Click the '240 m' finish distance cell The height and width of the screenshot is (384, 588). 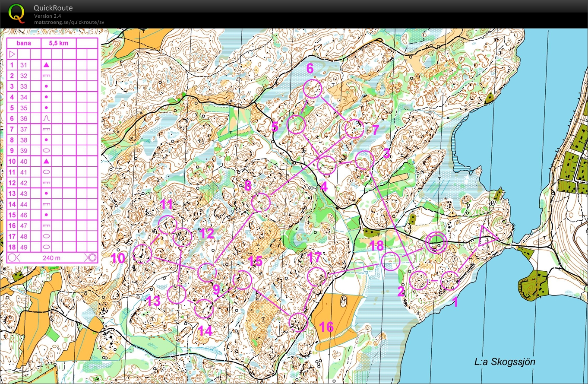point(52,258)
